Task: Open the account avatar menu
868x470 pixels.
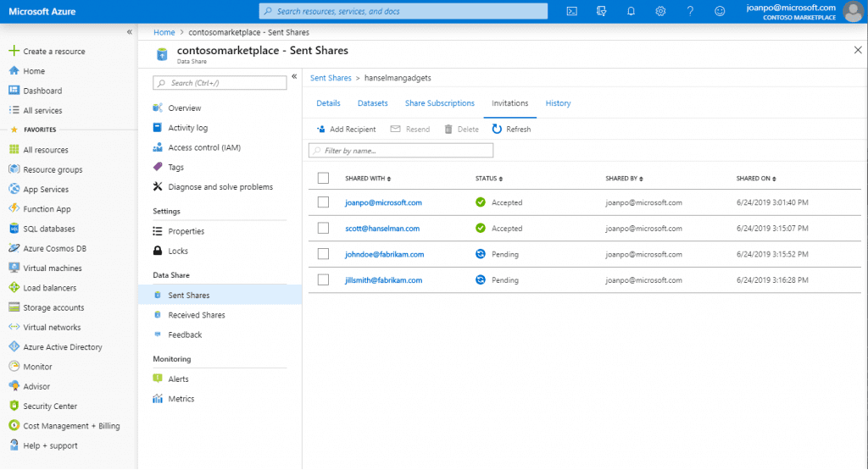Action: click(853, 11)
